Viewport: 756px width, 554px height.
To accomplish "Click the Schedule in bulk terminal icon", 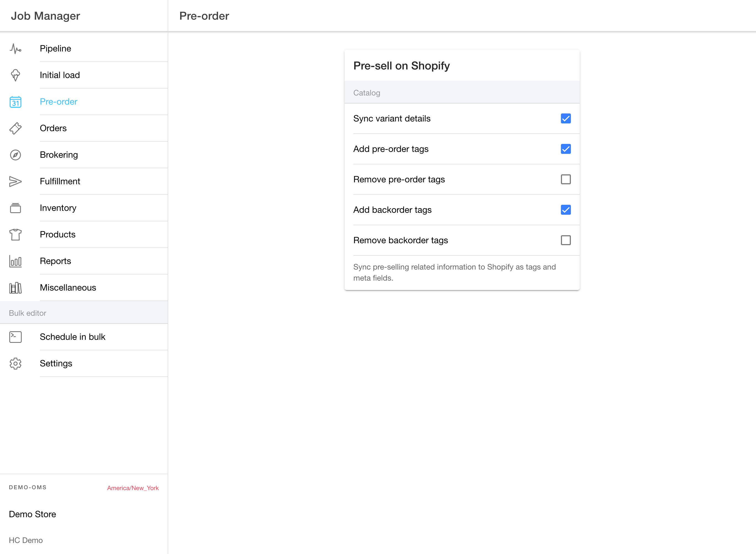I will coord(15,337).
